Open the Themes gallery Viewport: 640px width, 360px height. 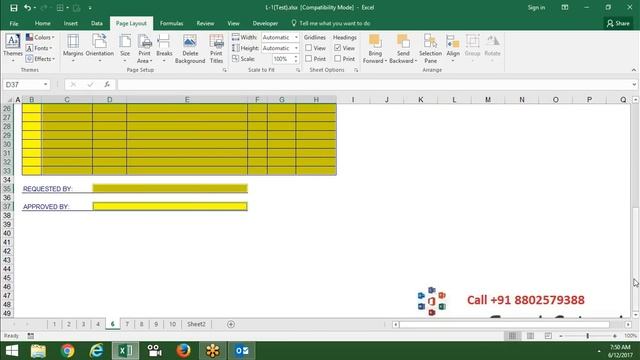coord(13,49)
